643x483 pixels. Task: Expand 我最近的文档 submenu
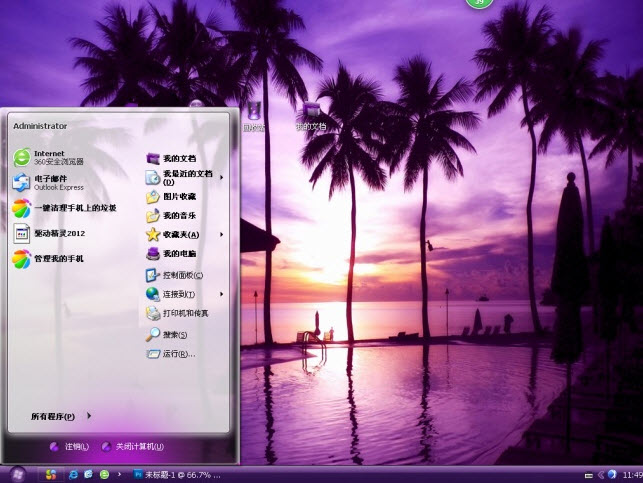pyautogui.click(x=186, y=177)
